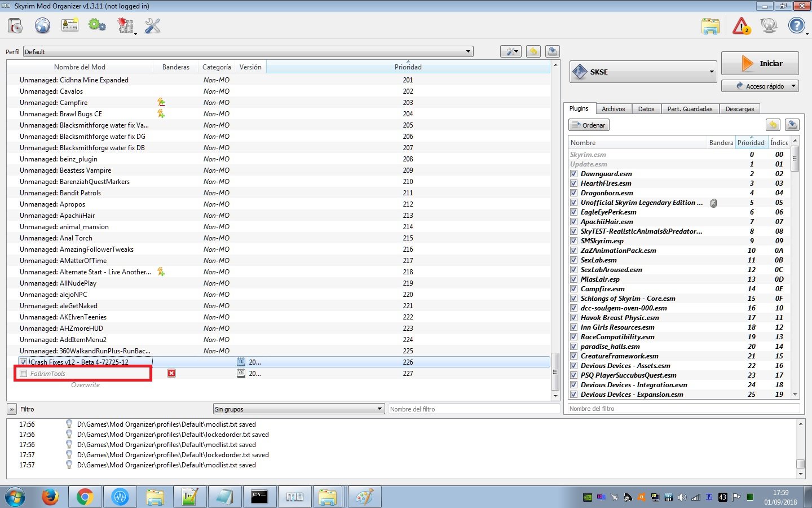812x508 pixels.
Task: Open Help with the question mark icon
Action: 796,26
